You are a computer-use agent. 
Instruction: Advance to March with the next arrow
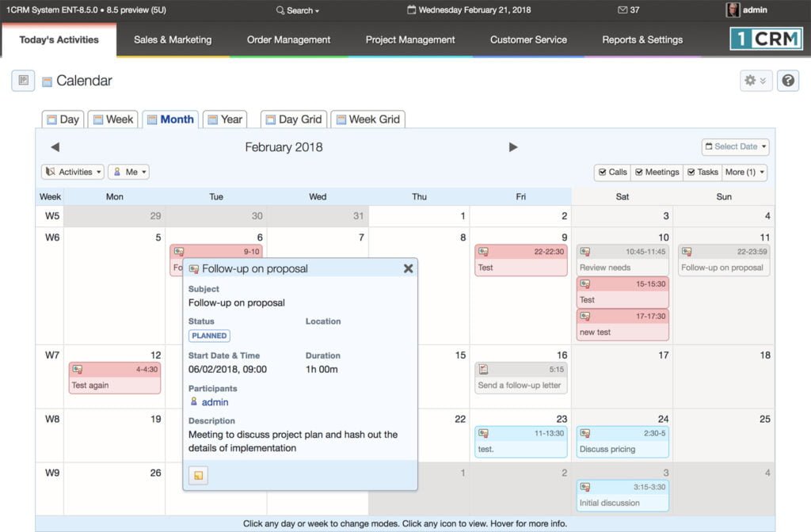pos(513,146)
